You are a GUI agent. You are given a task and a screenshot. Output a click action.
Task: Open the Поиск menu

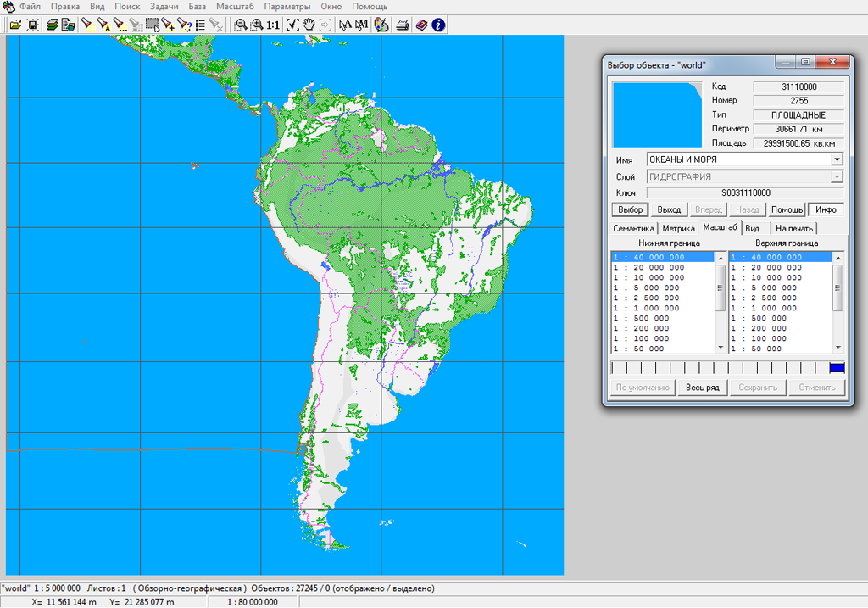coord(127,7)
